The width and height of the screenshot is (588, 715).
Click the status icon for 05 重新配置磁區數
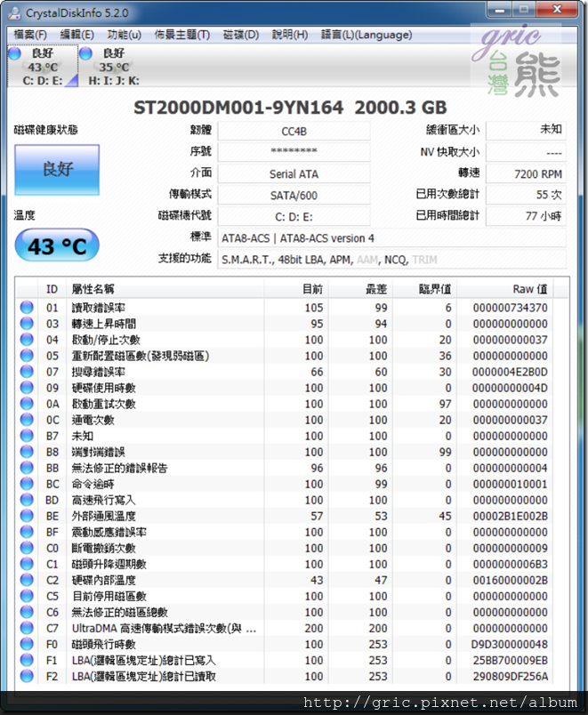27,355
